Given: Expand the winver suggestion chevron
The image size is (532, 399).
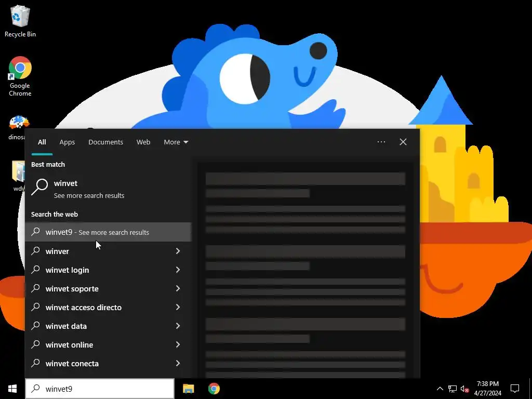Looking at the screenshot, I should tap(178, 251).
